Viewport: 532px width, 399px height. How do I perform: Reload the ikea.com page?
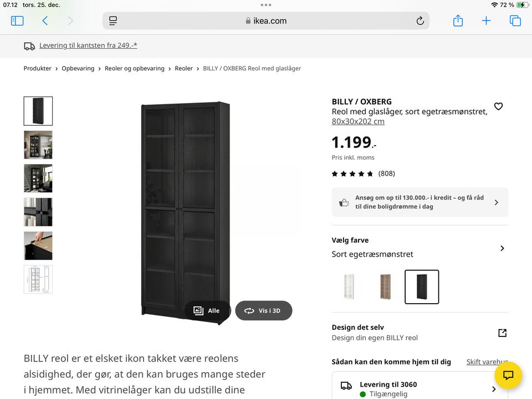click(420, 21)
